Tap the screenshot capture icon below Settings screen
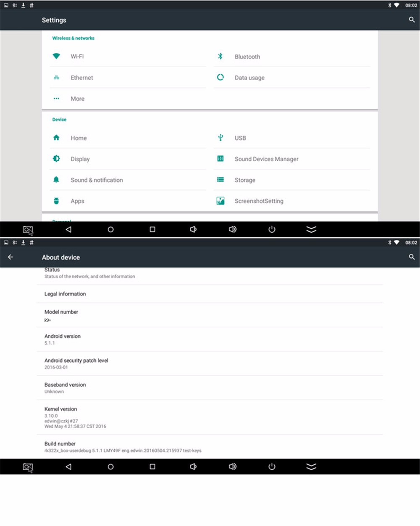420x526 pixels. click(x=28, y=230)
